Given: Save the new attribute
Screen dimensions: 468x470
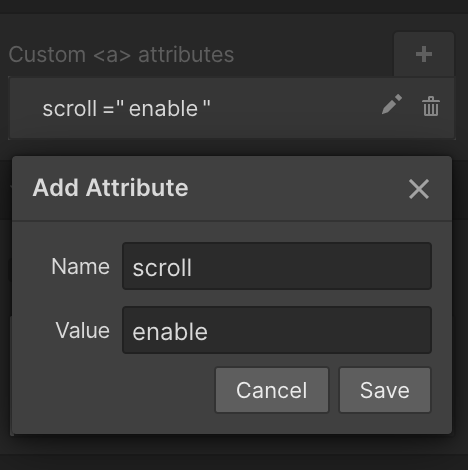Looking at the screenshot, I should click(x=385, y=390).
